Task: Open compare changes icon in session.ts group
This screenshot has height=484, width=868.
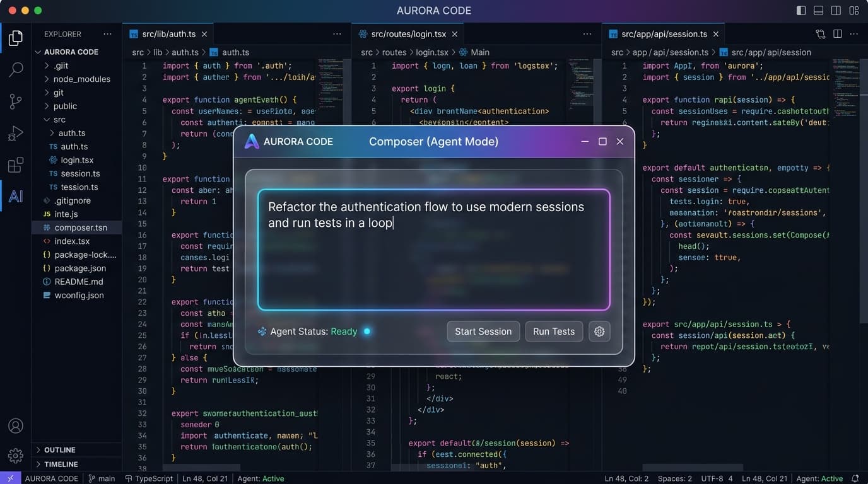Action: click(x=820, y=34)
